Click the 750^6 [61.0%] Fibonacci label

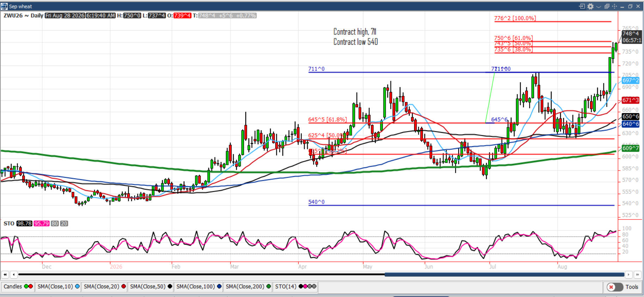tap(514, 38)
